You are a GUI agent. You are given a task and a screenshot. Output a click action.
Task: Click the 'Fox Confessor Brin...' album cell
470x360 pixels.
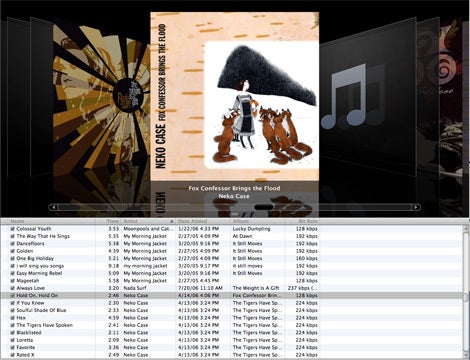point(257,296)
